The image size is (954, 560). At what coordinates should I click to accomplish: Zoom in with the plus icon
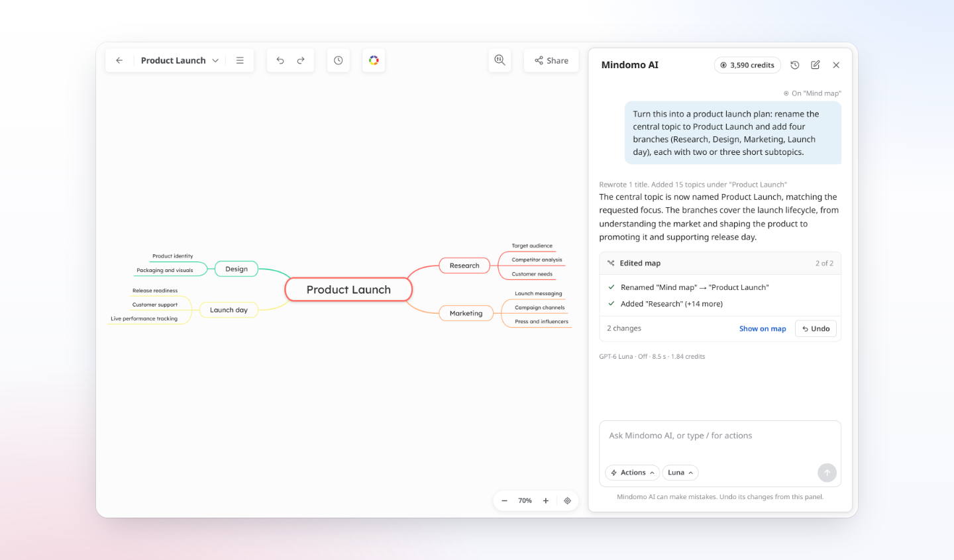[x=546, y=500]
